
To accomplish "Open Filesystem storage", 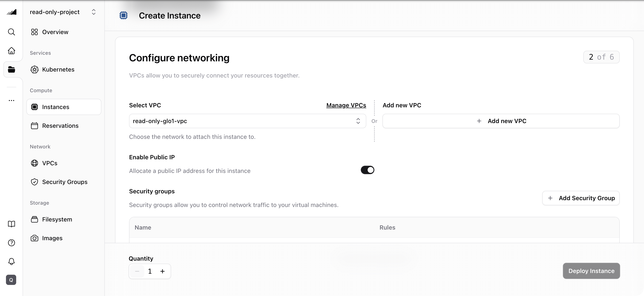I will (64, 220).
